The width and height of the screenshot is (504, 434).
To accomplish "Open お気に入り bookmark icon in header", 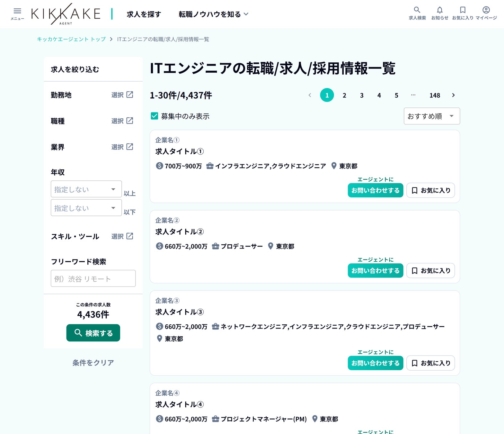I will click(x=463, y=10).
